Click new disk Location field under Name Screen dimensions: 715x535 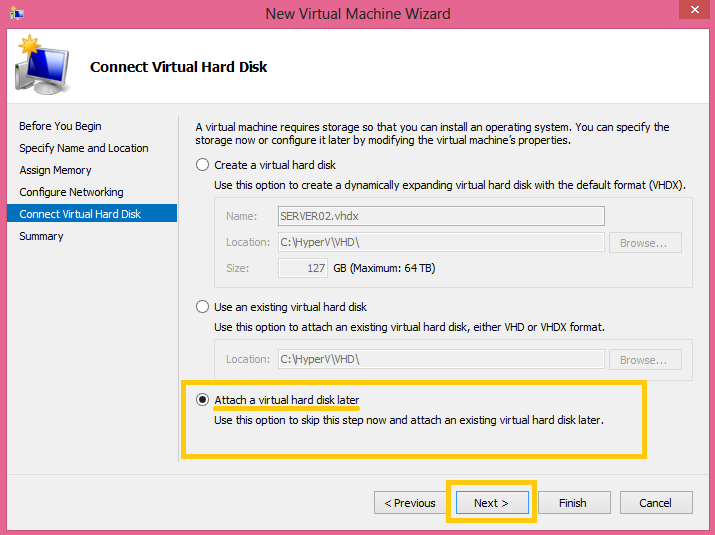[441, 242]
